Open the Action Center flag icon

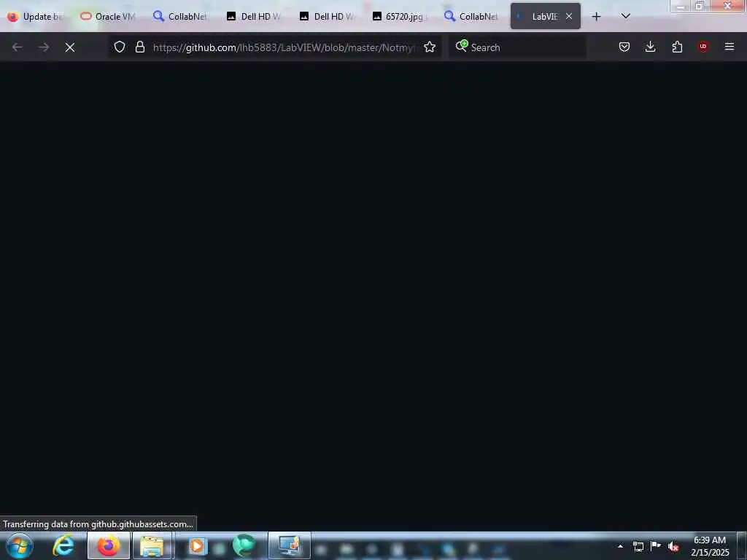click(x=656, y=545)
